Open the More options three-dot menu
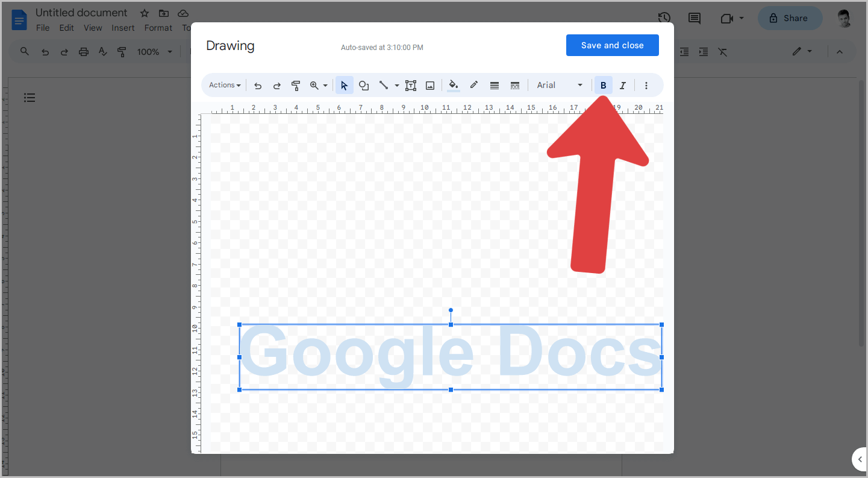Image resolution: width=868 pixels, height=478 pixels. [646, 86]
